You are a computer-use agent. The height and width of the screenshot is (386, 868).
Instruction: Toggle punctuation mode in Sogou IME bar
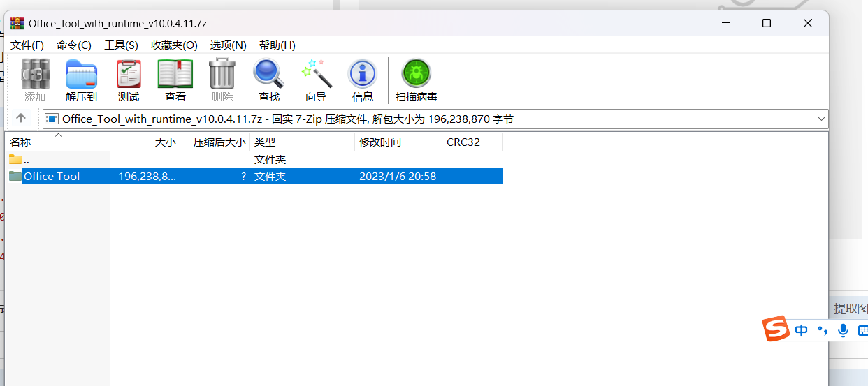[x=823, y=331]
